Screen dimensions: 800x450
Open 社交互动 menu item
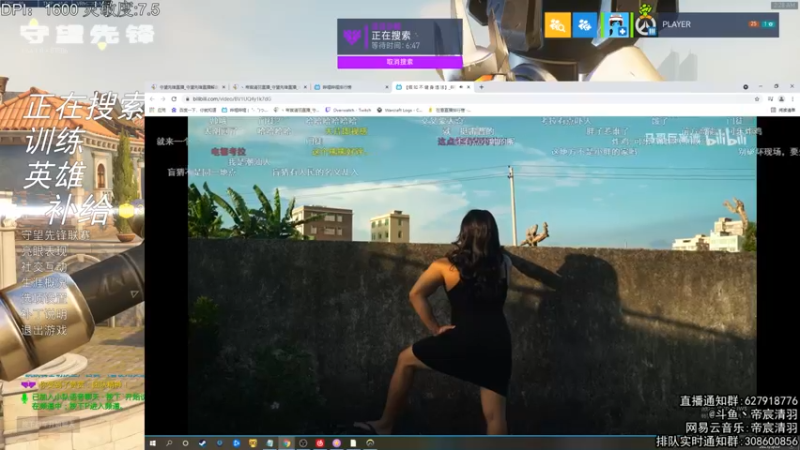click(44, 267)
